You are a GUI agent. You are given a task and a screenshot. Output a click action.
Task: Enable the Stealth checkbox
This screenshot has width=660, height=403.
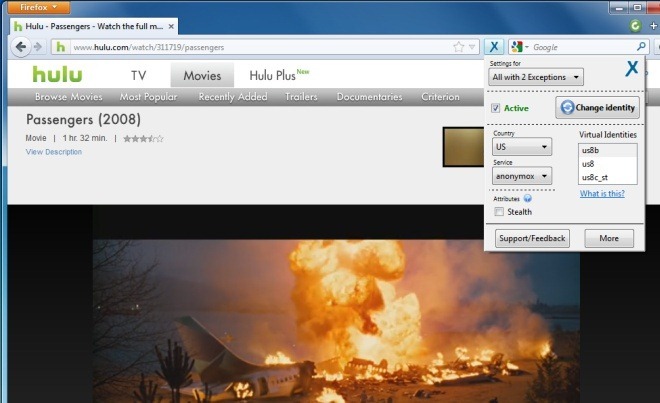[499, 212]
